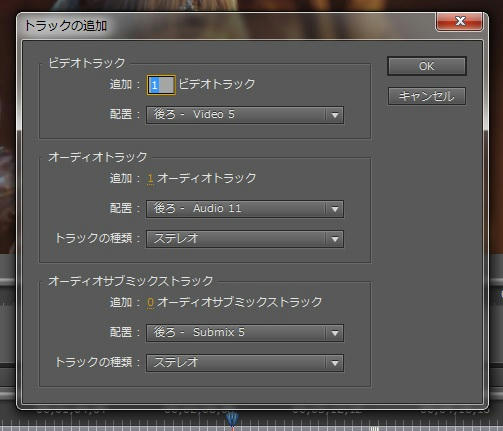The height and width of the screenshot is (431, 503).
Task: Focus the video track add count field
Action: (x=161, y=85)
